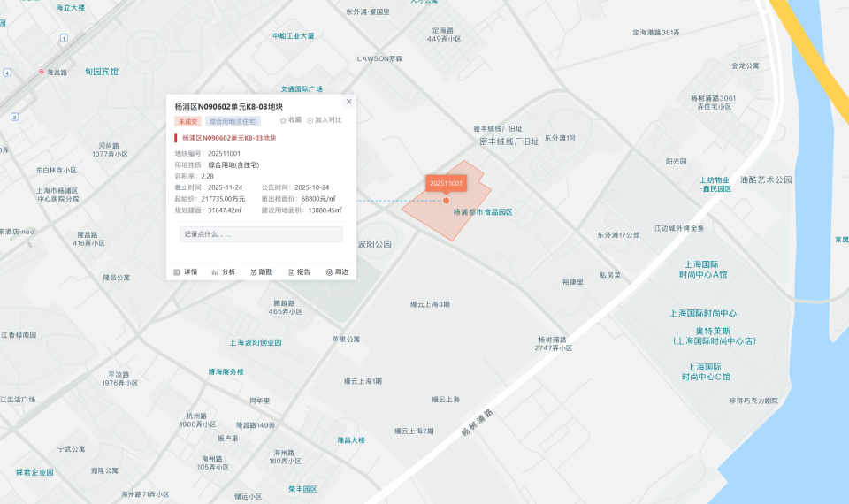Close the K8-03 parcel info popup
Viewport: 849px width, 504px height.
(x=348, y=101)
